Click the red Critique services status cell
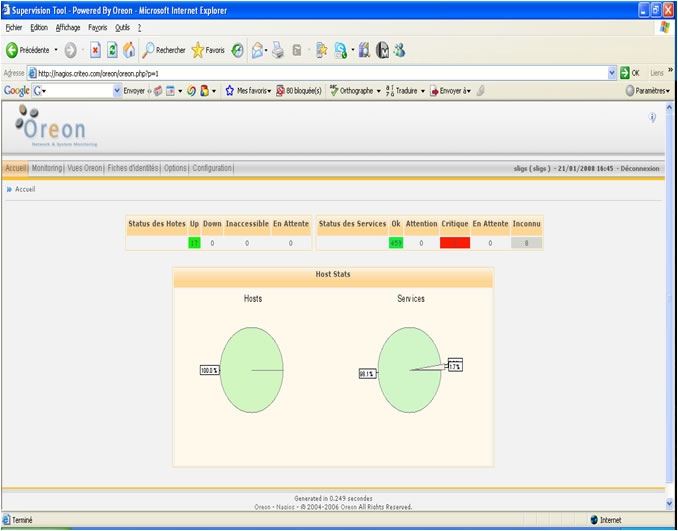 (454, 242)
